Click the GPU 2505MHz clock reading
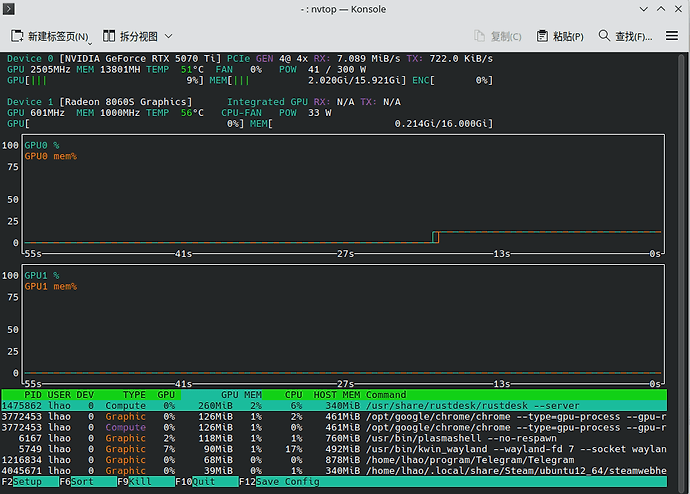 pyautogui.click(x=39, y=70)
